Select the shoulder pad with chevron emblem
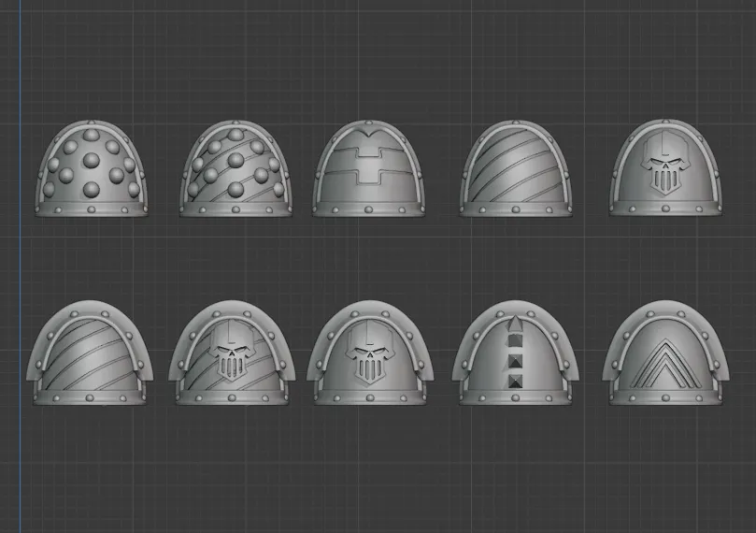The width and height of the screenshot is (756, 533). (666, 353)
